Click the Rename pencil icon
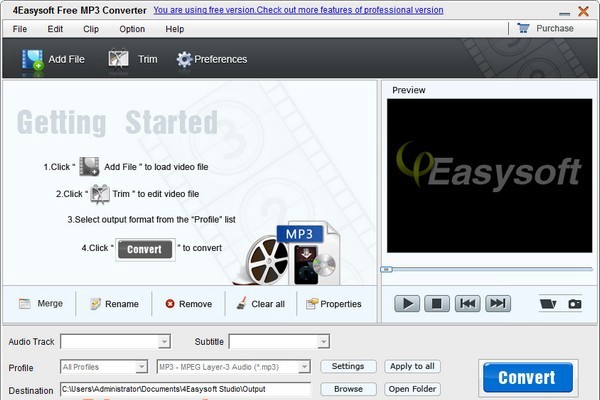600x400 pixels. [95, 304]
